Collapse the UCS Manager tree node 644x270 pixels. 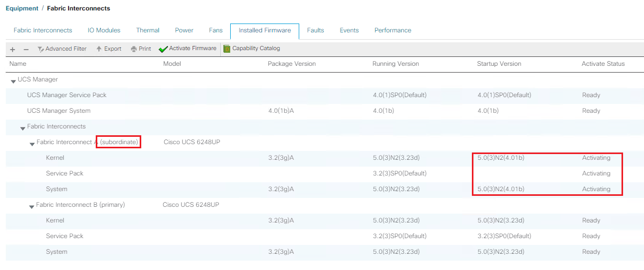pyautogui.click(x=13, y=80)
